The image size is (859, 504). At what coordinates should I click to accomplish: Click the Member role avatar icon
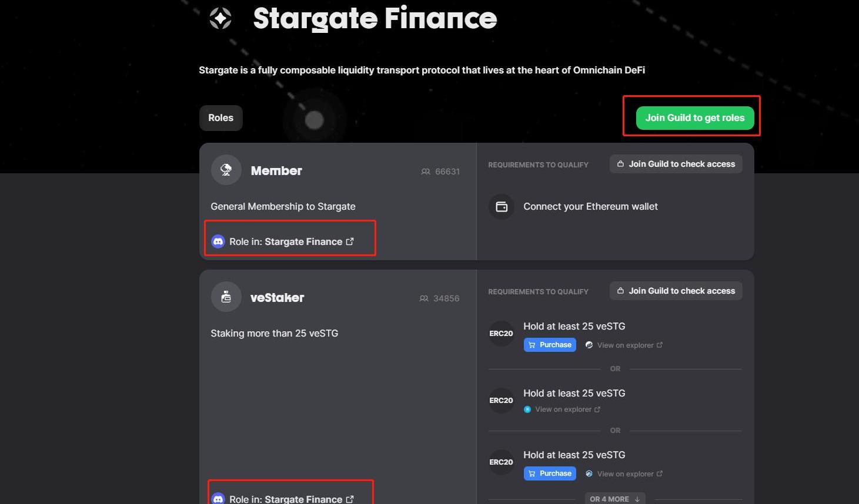(226, 170)
